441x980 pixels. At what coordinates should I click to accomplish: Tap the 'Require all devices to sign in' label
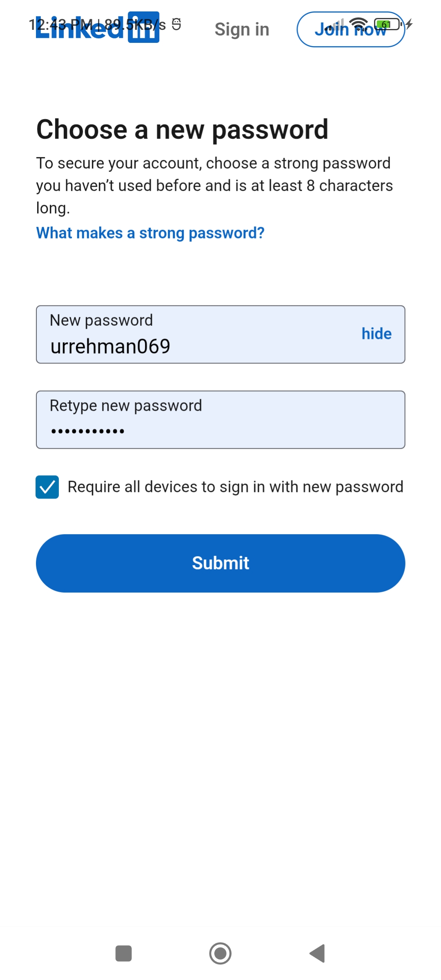click(x=235, y=487)
